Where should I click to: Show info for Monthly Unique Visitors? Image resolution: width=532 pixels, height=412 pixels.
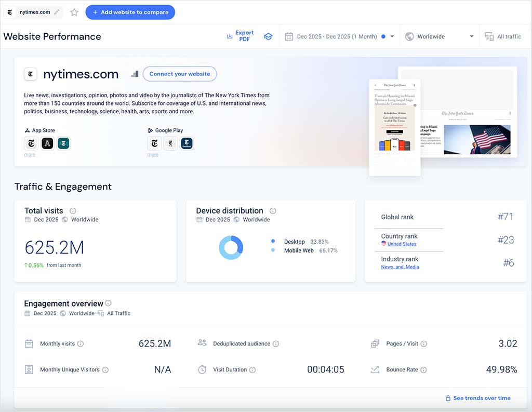pos(105,369)
